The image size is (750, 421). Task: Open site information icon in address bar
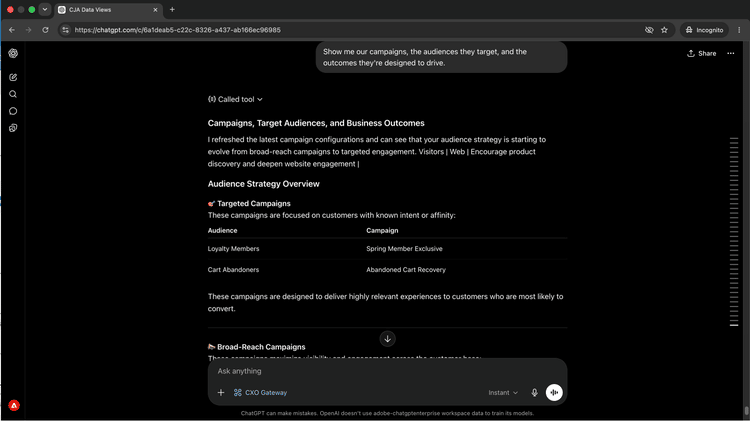(x=66, y=30)
